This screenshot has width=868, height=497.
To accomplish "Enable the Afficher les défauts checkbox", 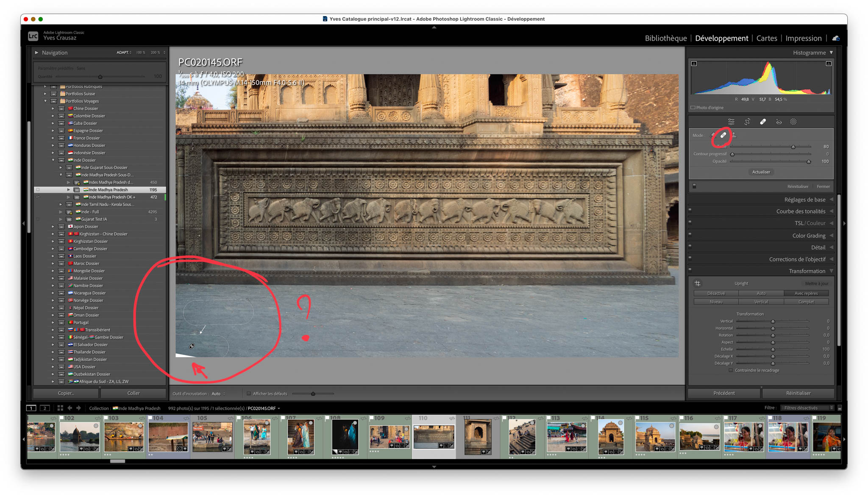I will click(x=249, y=394).
